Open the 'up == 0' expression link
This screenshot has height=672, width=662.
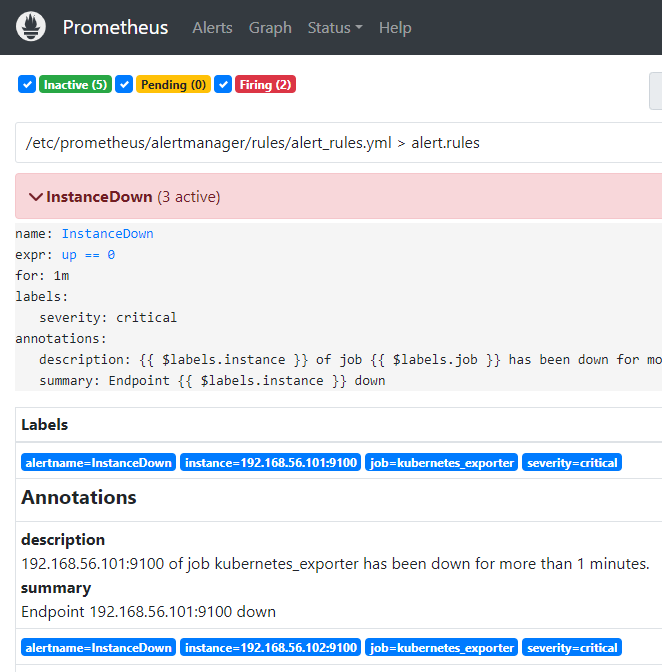click(x=88, y=255)
